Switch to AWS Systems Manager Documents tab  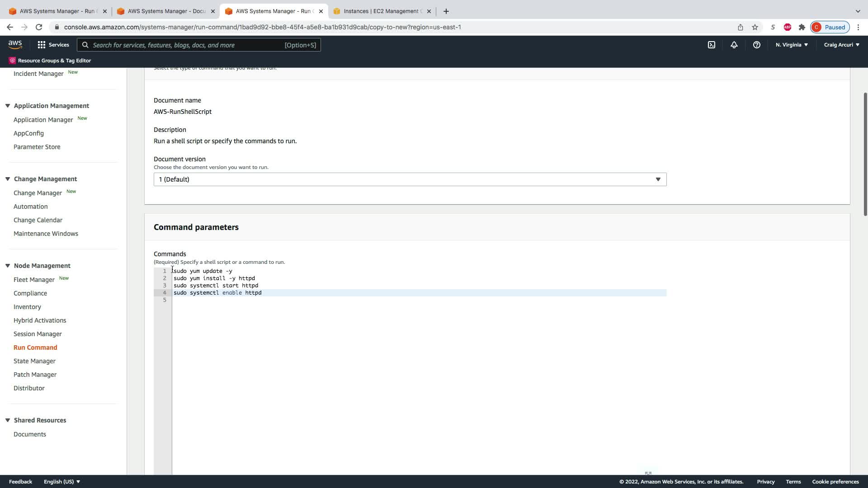166,11
